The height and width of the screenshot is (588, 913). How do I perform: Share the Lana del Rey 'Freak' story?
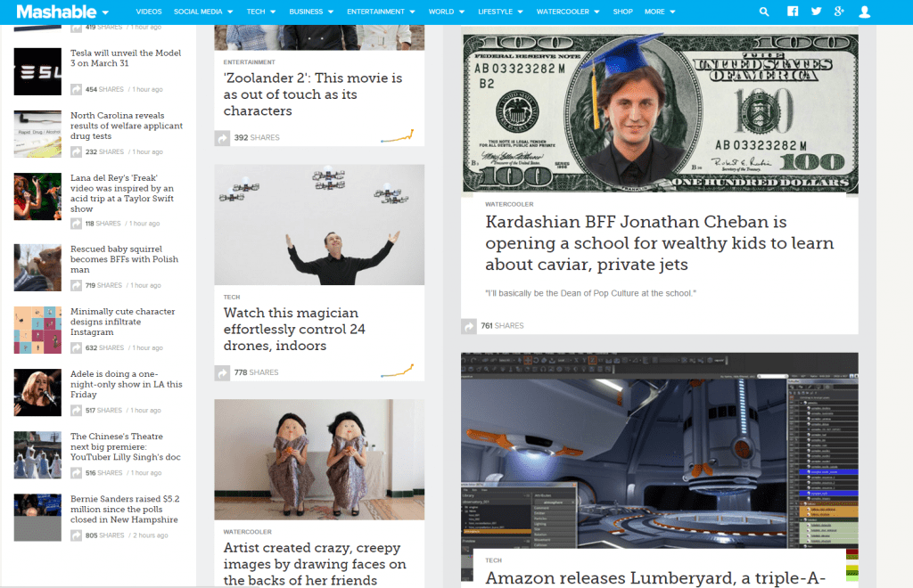click(77, 224)
